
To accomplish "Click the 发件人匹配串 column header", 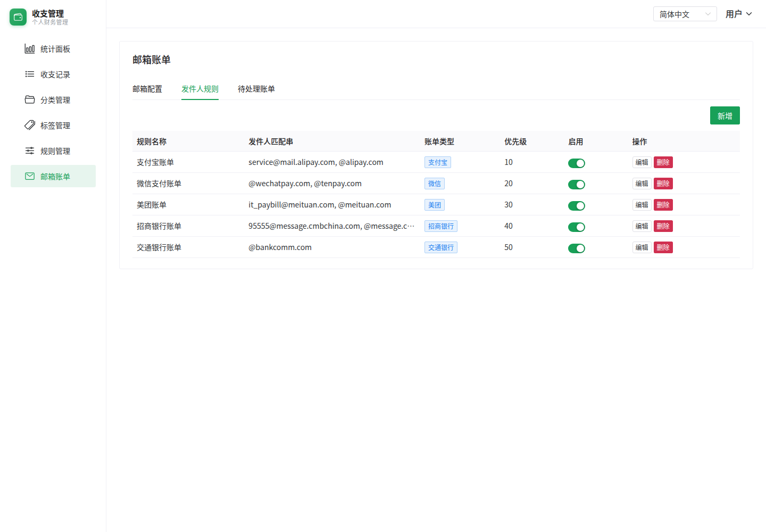I will click(271, 142).
